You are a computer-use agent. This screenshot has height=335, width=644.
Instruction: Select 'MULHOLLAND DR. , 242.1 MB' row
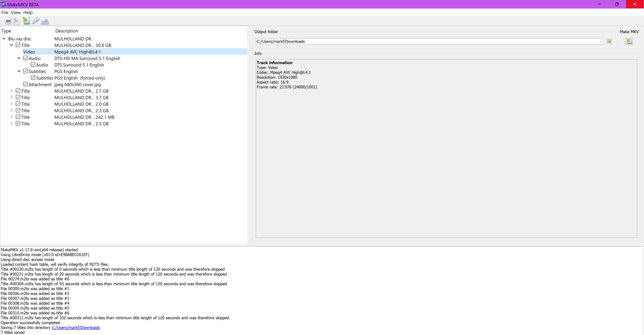click(85, 117)
